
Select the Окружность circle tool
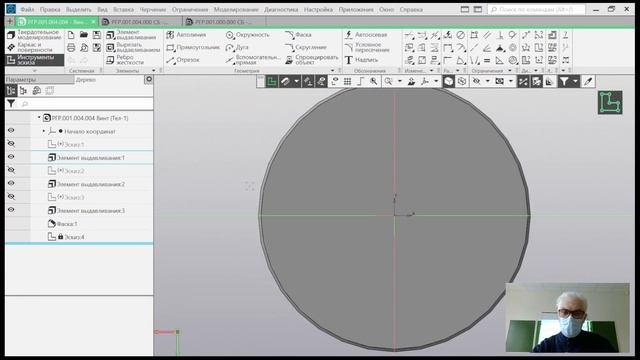[x=247, y=35]
